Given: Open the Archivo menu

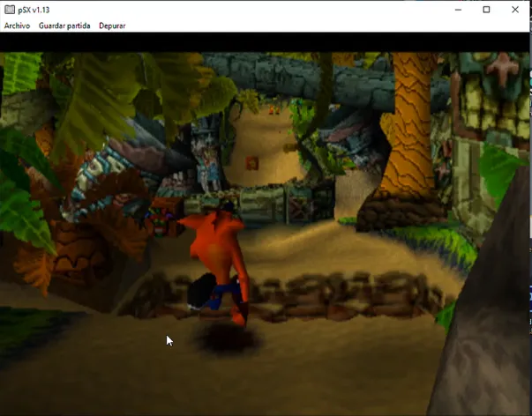Looking at the screenshot, I should click(17, 26).
